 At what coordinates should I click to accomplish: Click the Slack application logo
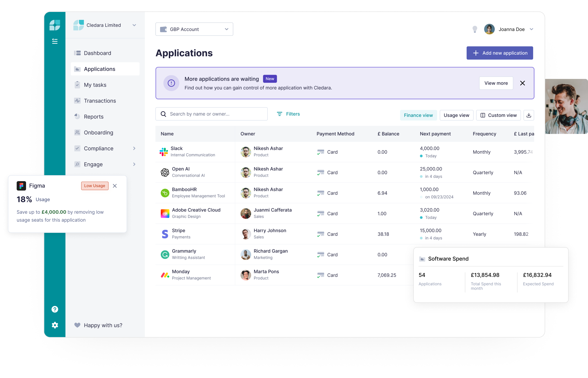[x=164, y=152]
